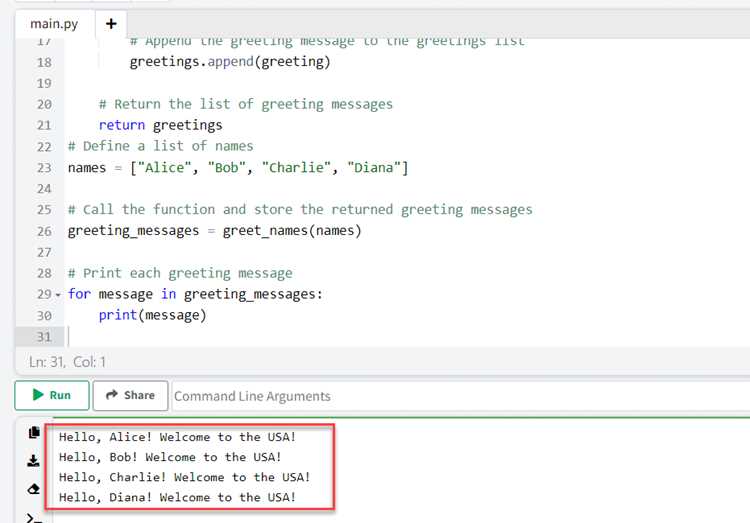Image resolution: width=750 pixels, height=523 pixels.
Task: Click the '# Define a list of names' comment
Action: tap(160, 146)
